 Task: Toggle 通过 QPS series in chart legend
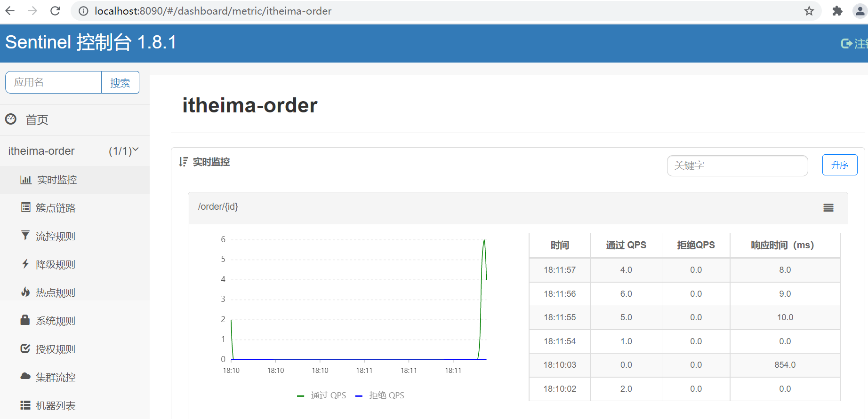[322, 395]
